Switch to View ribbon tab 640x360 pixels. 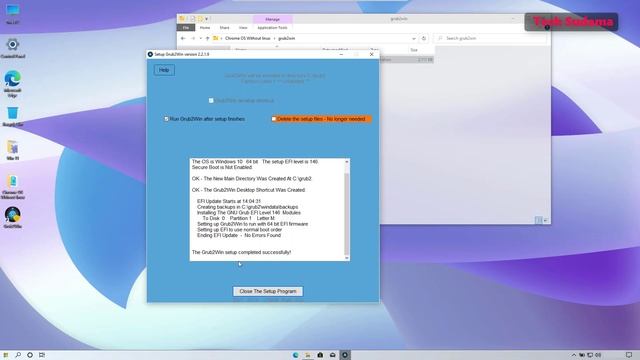pos(243,28)
